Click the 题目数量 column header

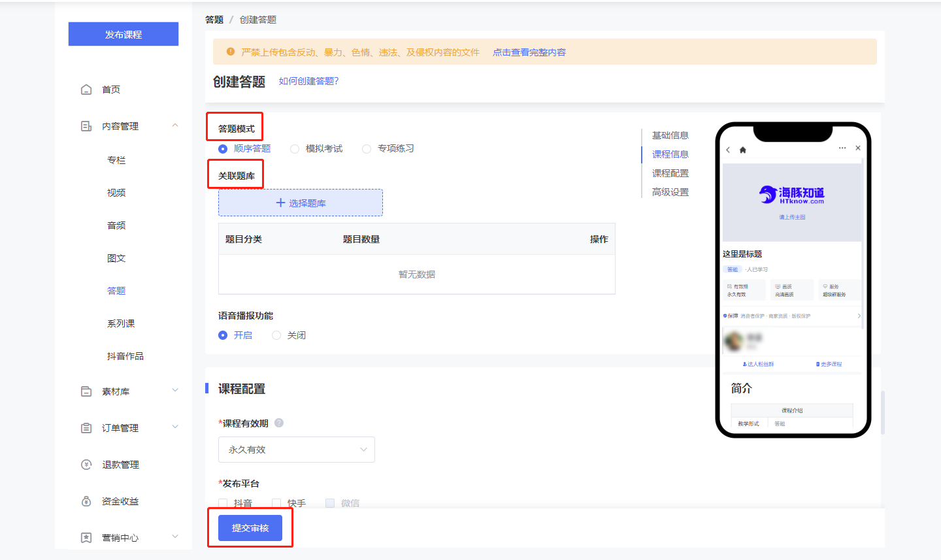pyautogui.click(x=361, y=239)
